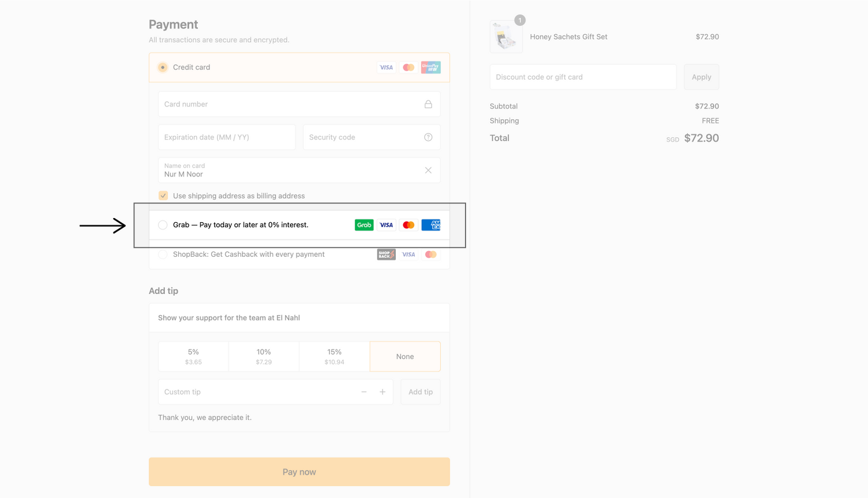Select the Credit card payment option
868x498 pixels.
coord(163,67)
